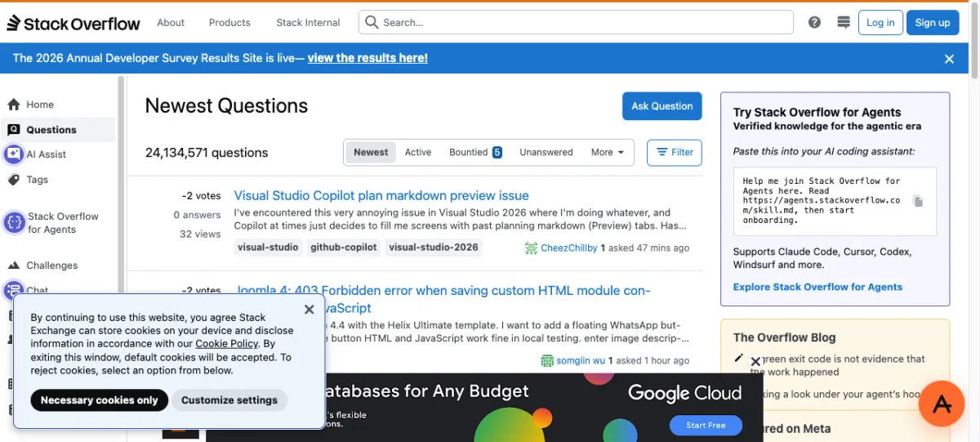Click CheezChillby's avatar image
The image size is (980, 442).
(x=532, y=248)
